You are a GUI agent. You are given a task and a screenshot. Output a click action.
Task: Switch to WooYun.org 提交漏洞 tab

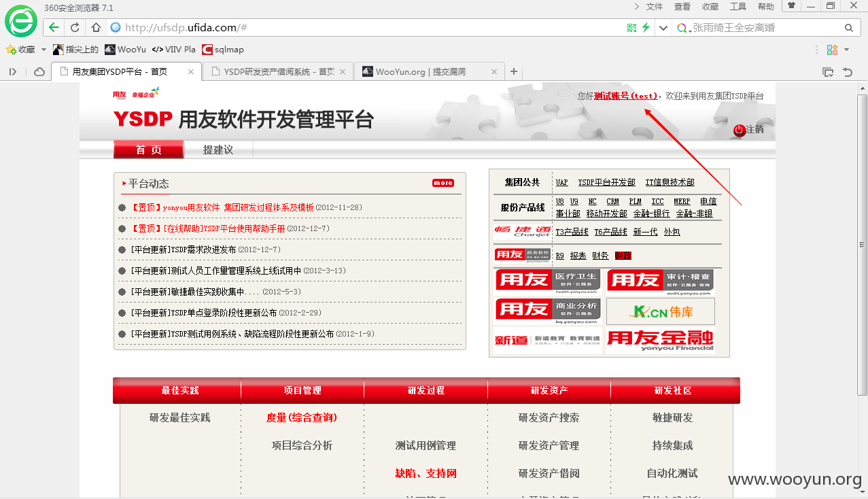point(429,71)
